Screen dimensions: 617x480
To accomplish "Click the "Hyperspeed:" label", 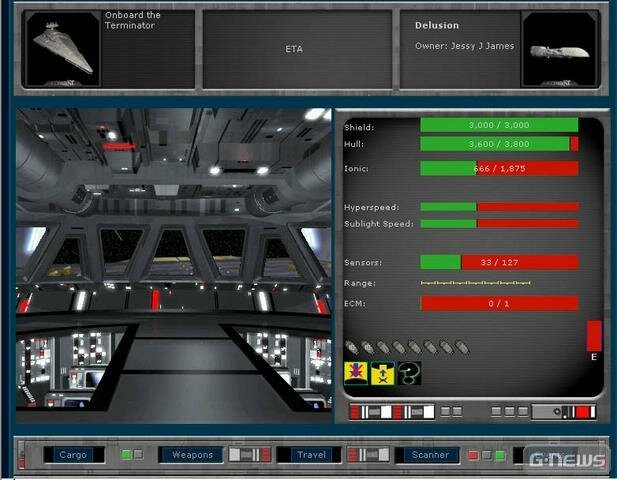I will [x=371, y=207].
